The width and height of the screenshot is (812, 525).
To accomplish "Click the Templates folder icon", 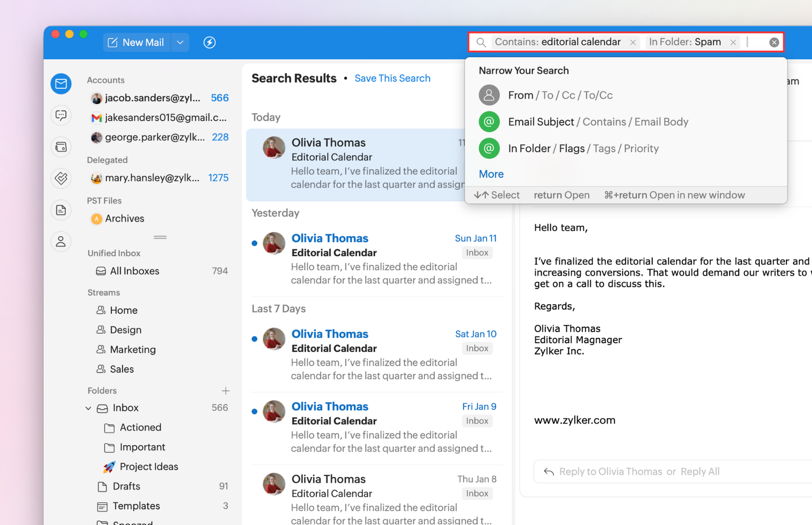I will pyautogui.click(x=102, y=506).
